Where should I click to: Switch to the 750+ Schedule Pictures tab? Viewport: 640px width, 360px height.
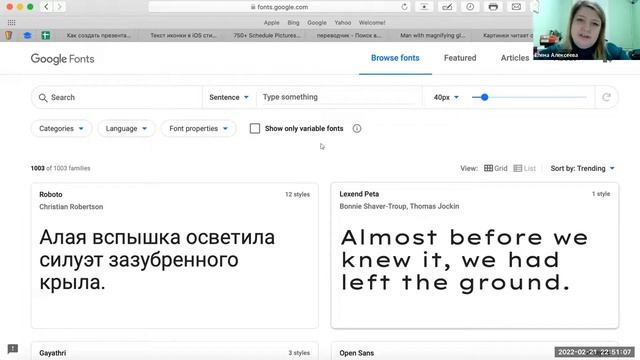pos(267,36)
